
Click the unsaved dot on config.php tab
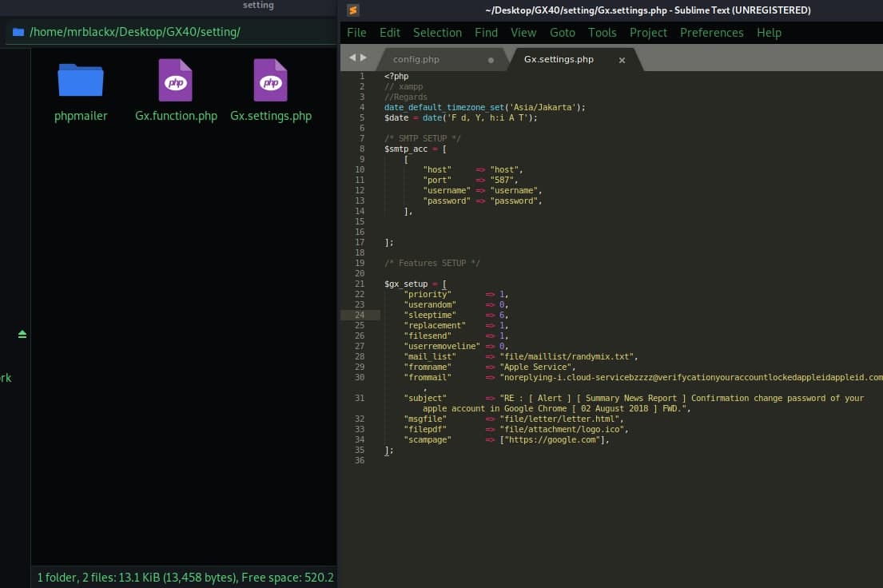point(491,60)
